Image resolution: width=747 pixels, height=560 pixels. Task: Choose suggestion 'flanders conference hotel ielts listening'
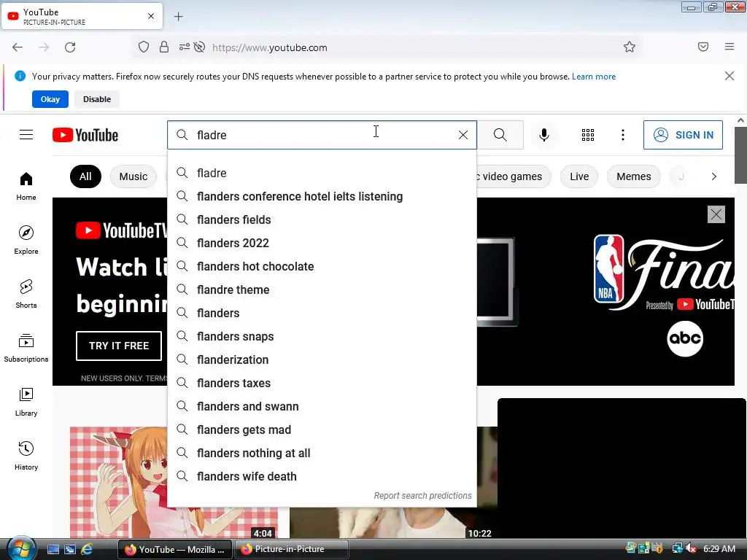(x=322, y=196)
